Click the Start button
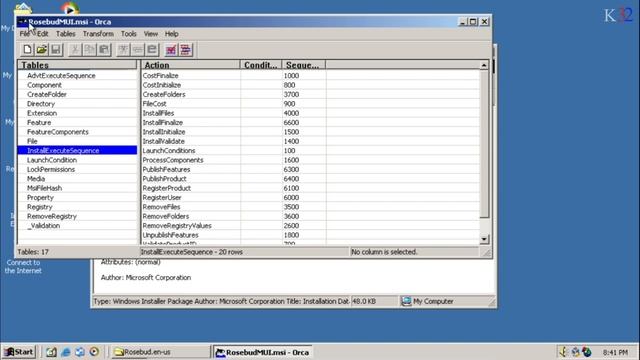 click(19, 352)
